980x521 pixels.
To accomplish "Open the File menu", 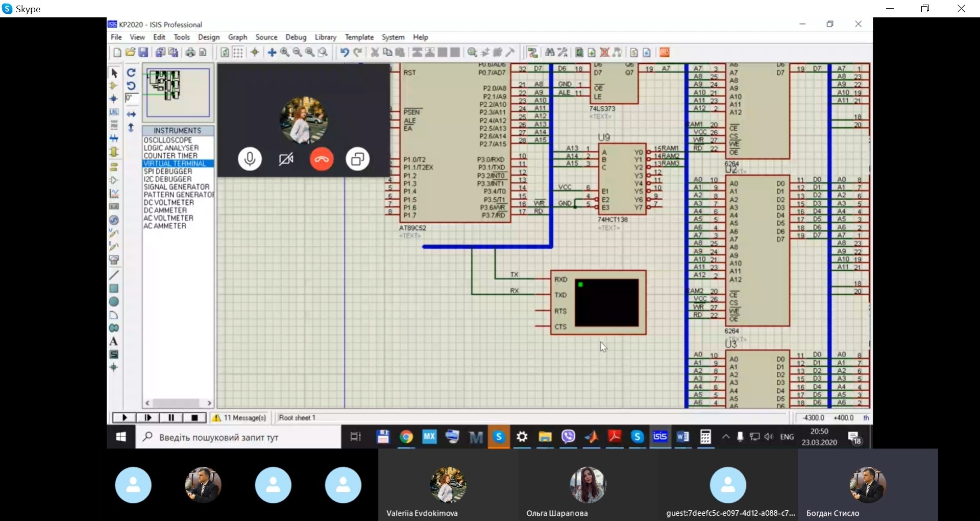I will point(116,37).
